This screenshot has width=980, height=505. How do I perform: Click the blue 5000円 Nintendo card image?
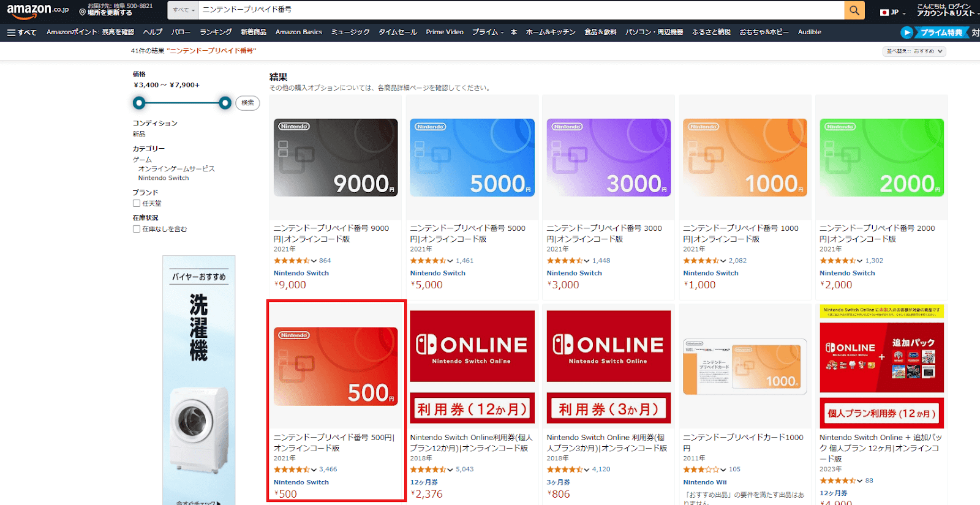coord(472,157)
